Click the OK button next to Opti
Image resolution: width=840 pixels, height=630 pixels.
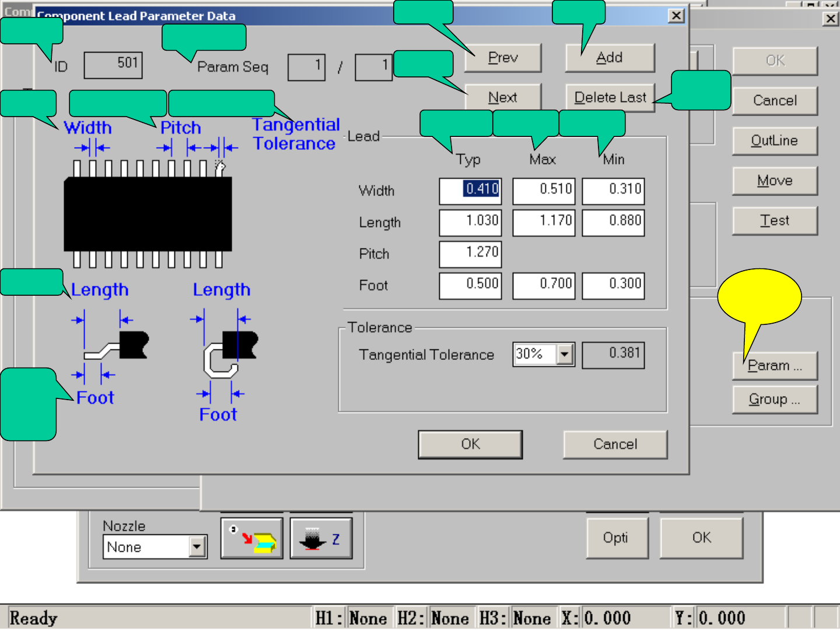pos(701,538)
